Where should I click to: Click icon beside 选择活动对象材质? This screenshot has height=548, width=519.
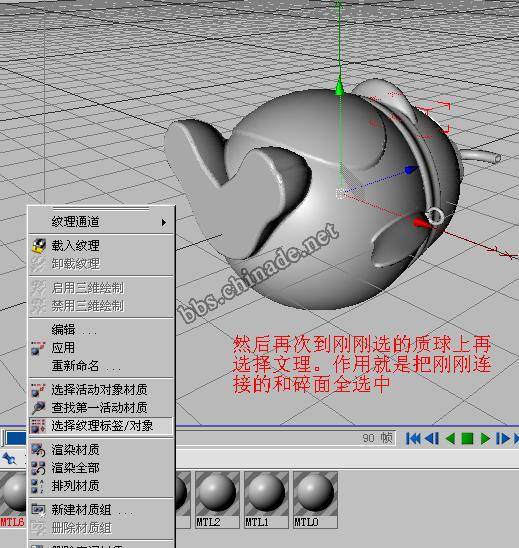(38, 390)
